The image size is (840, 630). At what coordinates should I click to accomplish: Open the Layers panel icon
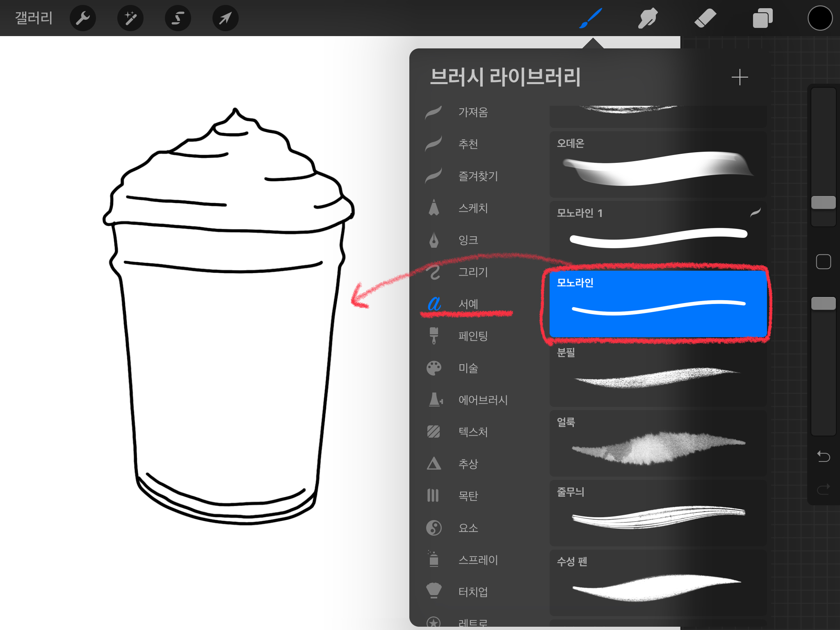[x=762, y=18]
